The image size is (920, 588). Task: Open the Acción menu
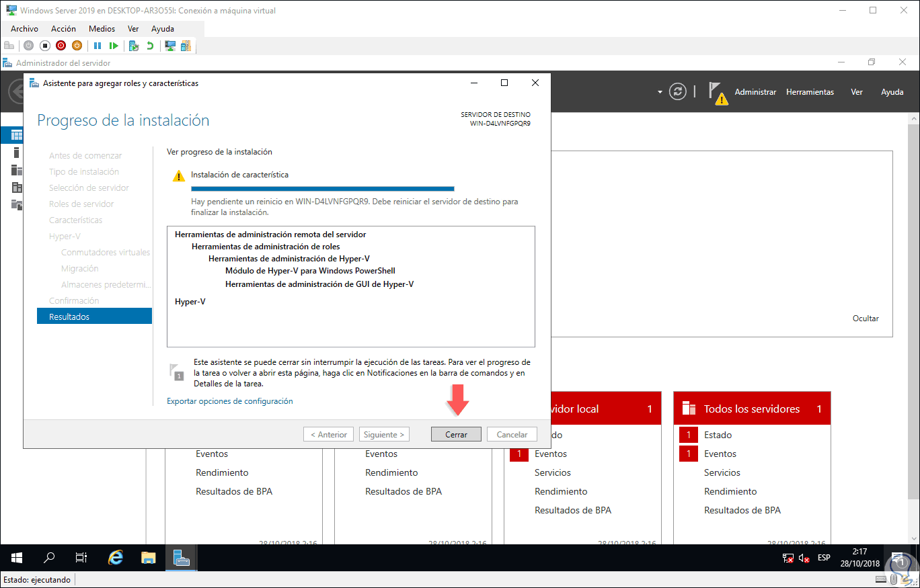(63, 29)
